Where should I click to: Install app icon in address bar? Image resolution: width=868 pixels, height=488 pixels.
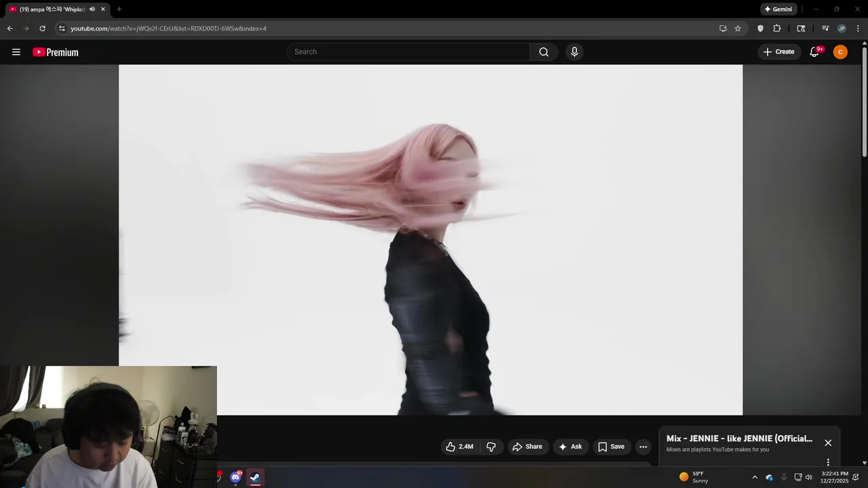pos(723,28)
